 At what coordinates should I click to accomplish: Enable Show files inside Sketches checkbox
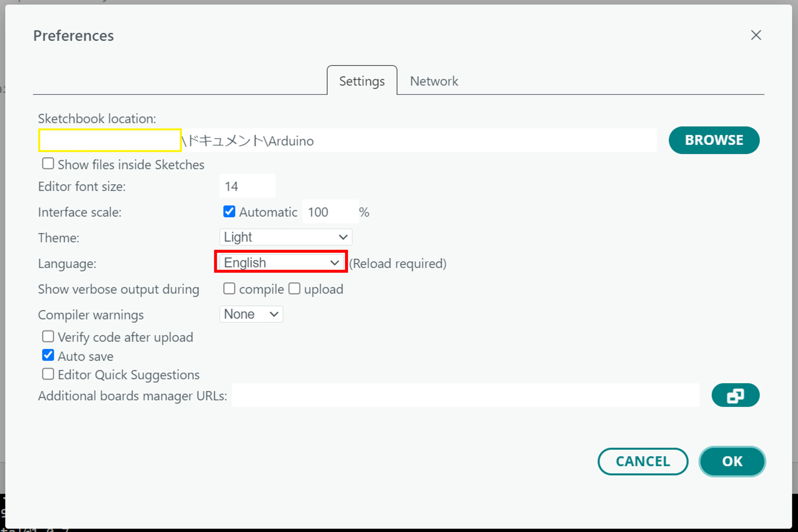click(x=48, y=164)
